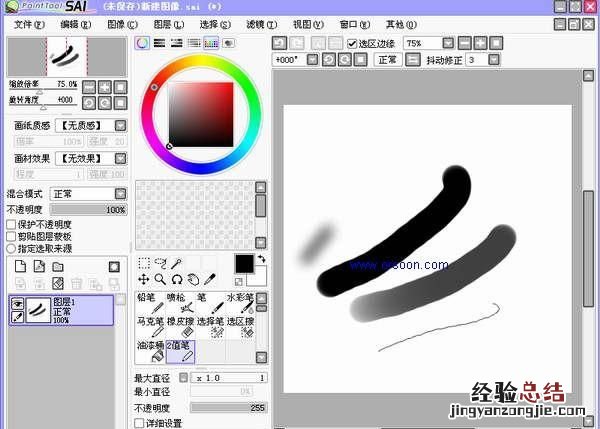Choose the 油漆桶 paint bucket tool
This screenshot has width=600, height=429.
[150, 351]
